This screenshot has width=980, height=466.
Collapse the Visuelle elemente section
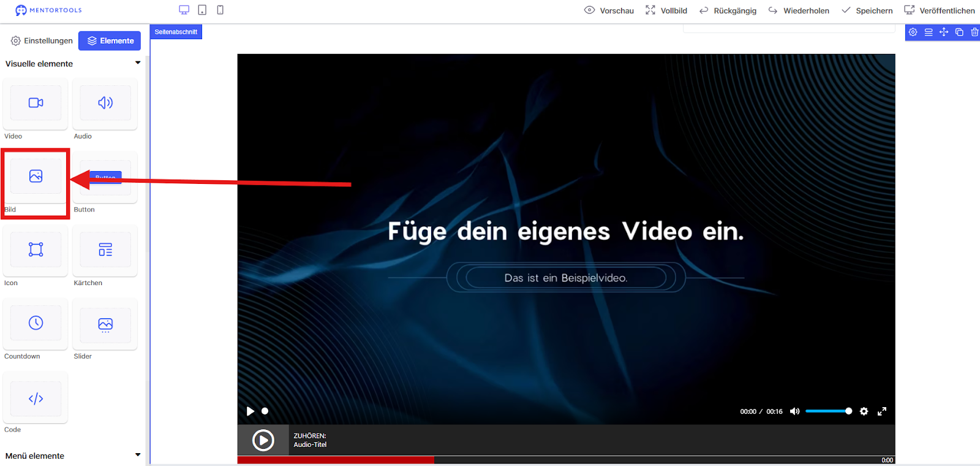(138, 63)
